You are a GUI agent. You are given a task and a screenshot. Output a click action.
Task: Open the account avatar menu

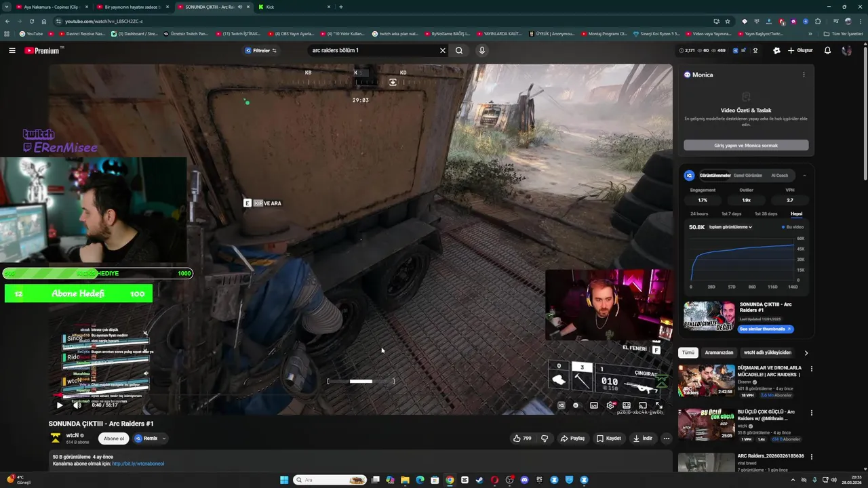click(847, 50)
